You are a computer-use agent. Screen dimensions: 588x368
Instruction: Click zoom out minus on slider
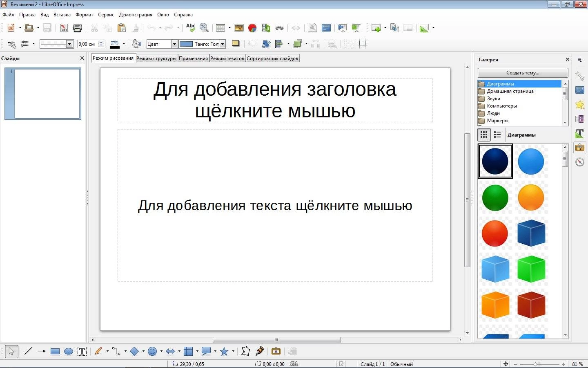coord(516,364)
